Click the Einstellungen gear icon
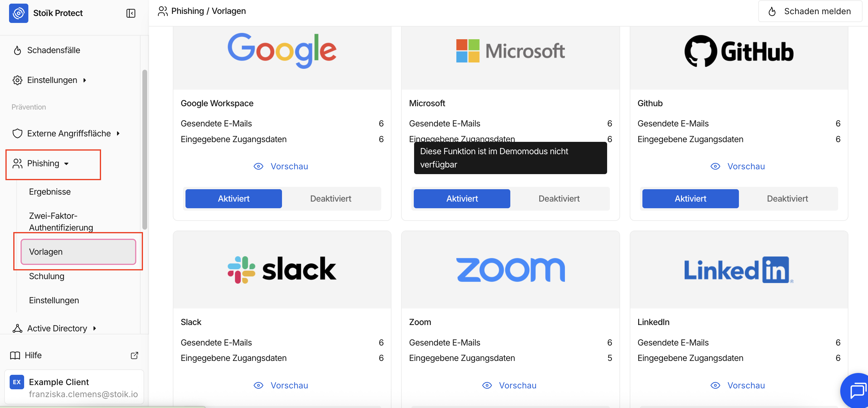Screen dimensions: 868x408 [x=17, y=80]
